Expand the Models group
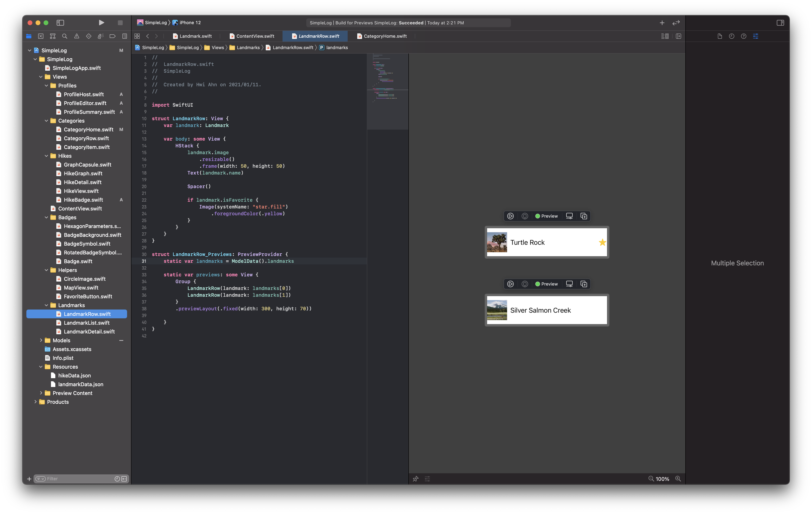Screen dimensions: 812x514 (42, 340)
